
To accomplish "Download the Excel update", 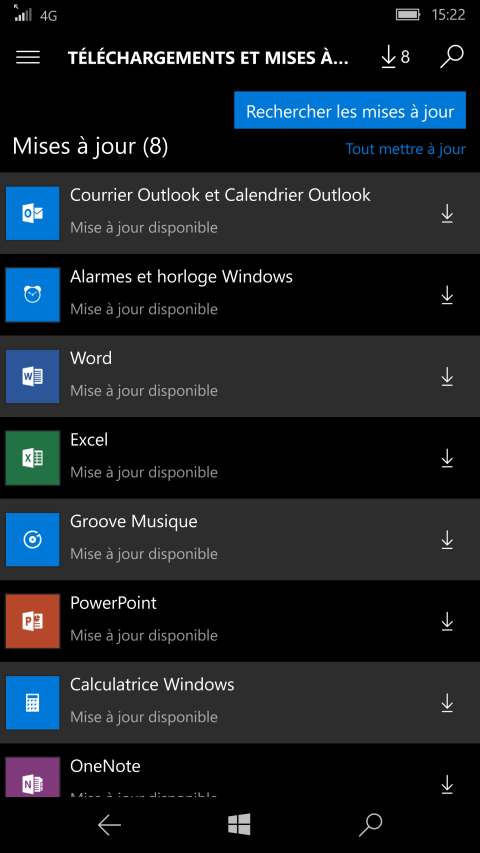I will (x=447, y=459).
